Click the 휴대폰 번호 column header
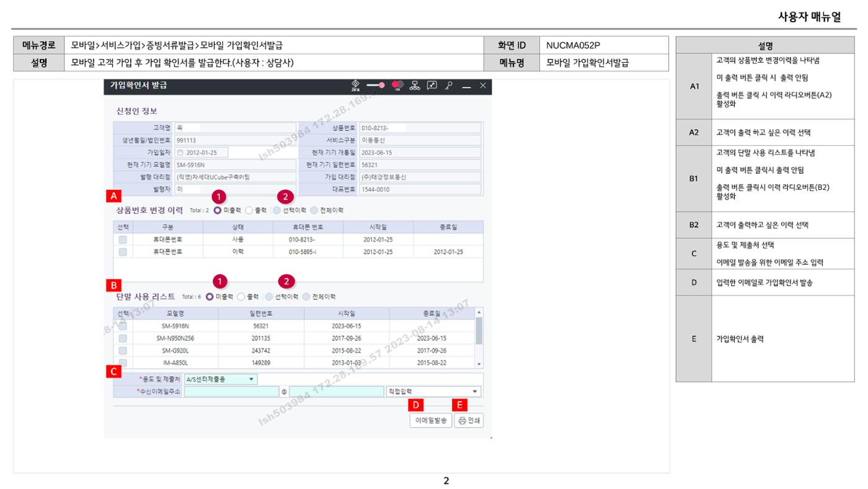Viewport: 868px width, 489px height. click(307, 227)
